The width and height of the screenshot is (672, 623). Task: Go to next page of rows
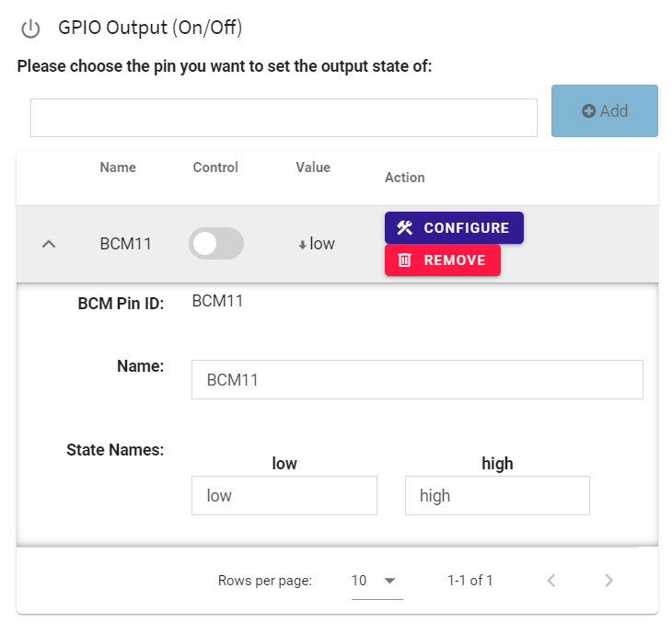[x=609, y=581]
